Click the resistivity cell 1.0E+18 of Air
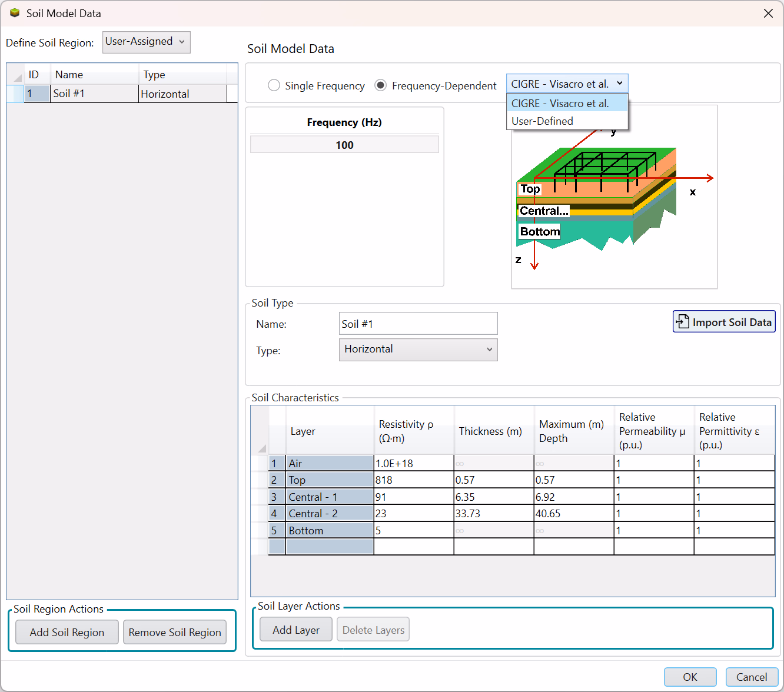This screenshot has width=784, height=692. click(x=414, y=463)
